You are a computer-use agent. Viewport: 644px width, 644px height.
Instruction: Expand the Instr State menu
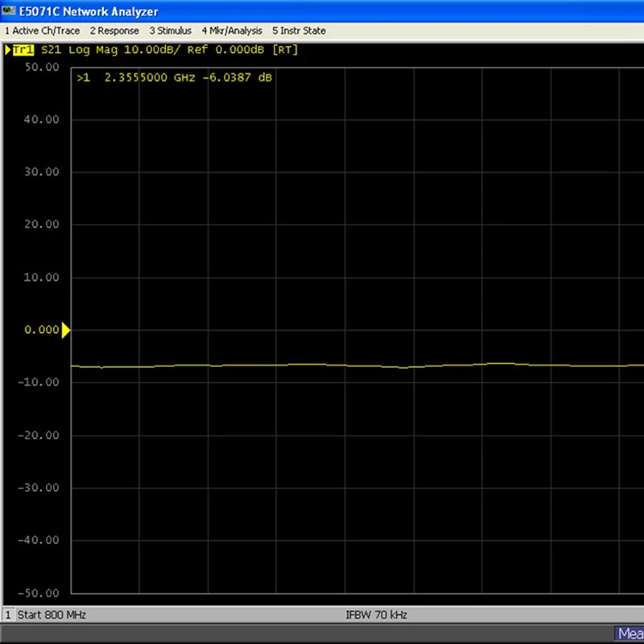click(x=299, y=31)
